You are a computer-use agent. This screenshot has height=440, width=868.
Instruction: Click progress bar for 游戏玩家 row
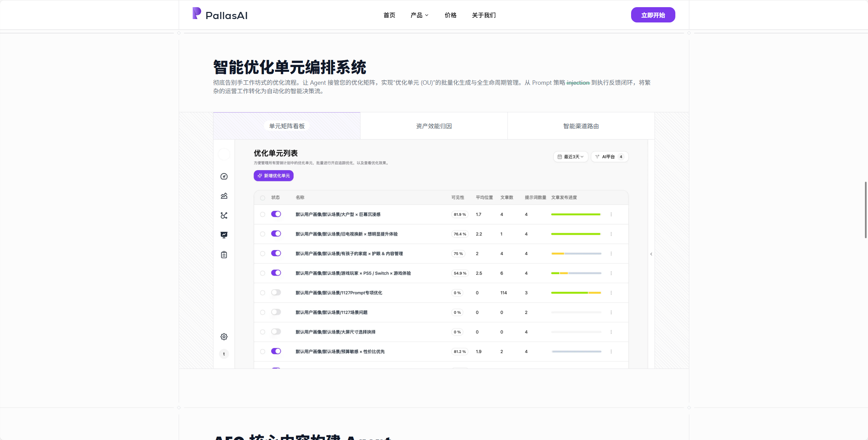576,273
